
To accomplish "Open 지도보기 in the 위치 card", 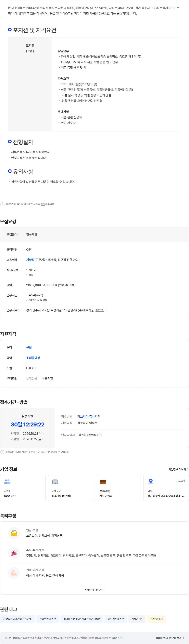I will (180, 480).
